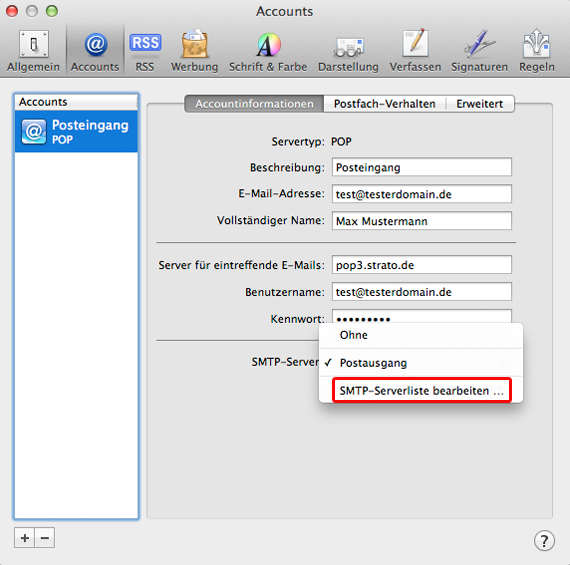Choose SMTP-Serverliste bearbeiten option
Screen dimensions: 570x565
422,390
